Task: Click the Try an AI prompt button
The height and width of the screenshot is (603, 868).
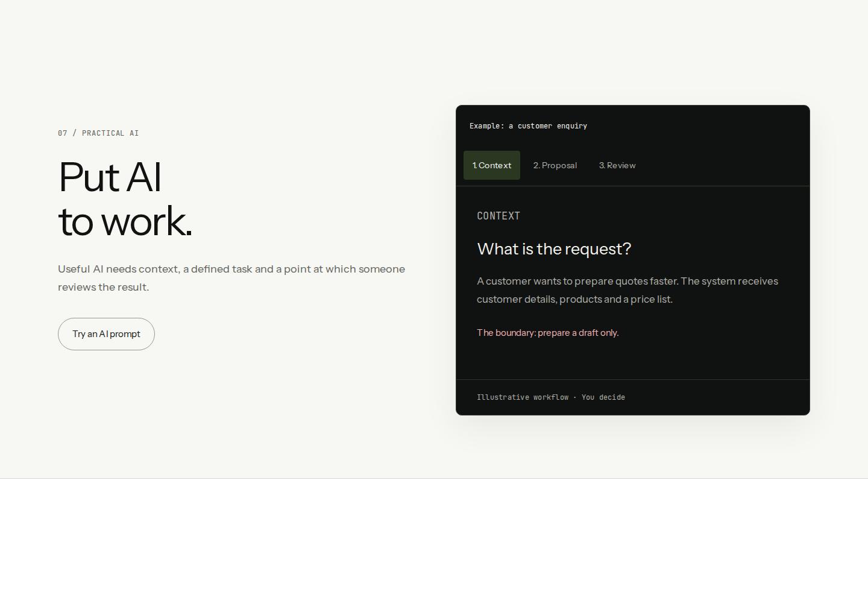Action: 106,334
